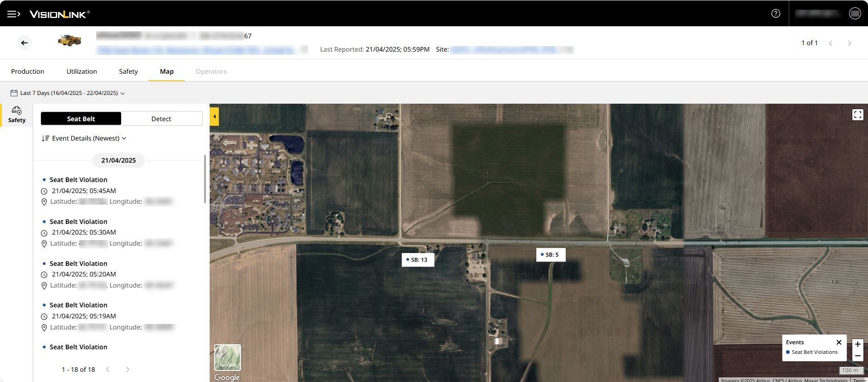Open the Utilization tab

point(82,71)
